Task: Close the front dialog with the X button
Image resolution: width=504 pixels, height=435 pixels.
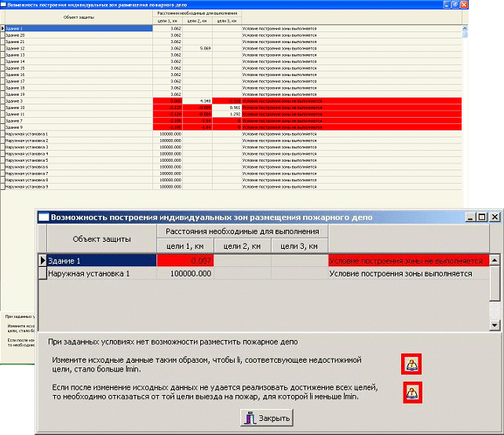Action: point(494,217)
